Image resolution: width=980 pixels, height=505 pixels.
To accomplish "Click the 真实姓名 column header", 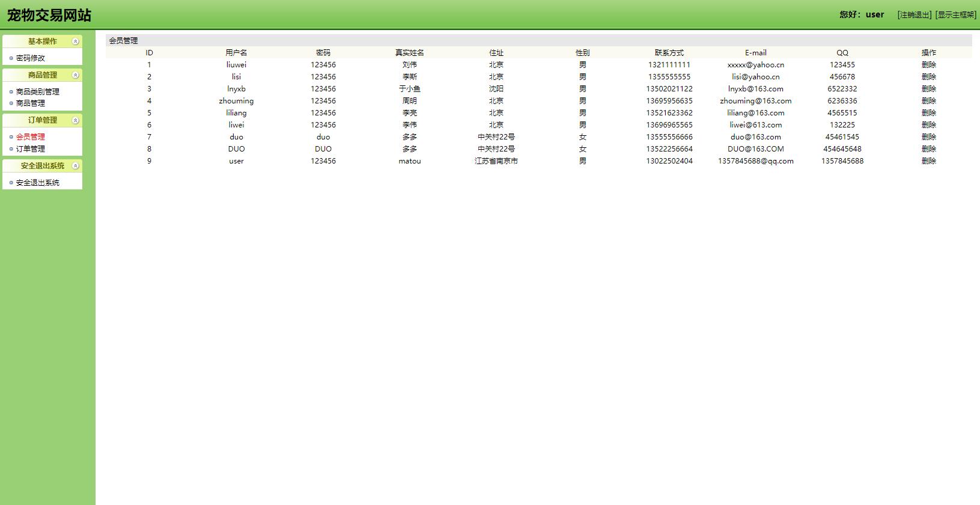I will (x=410, y=53).
